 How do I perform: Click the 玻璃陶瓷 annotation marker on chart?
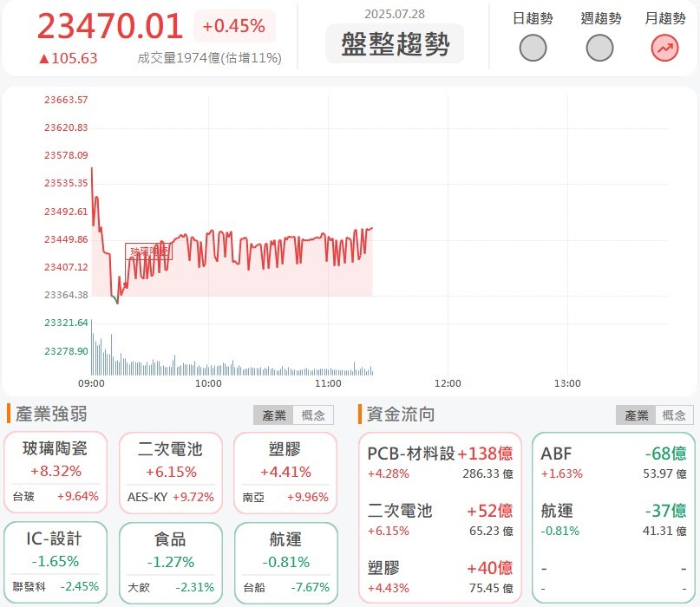(x=148, y=251)
